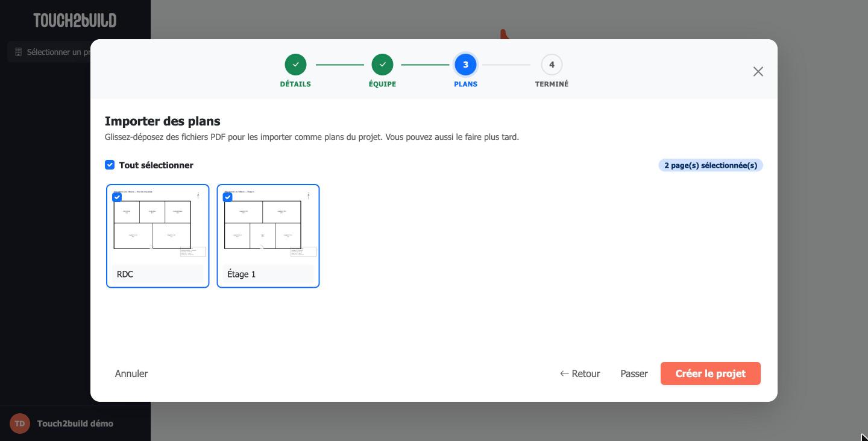The height and width of the screenshot is (441, 868).
Task: Click the Annuler button
Action: (131, 373)
